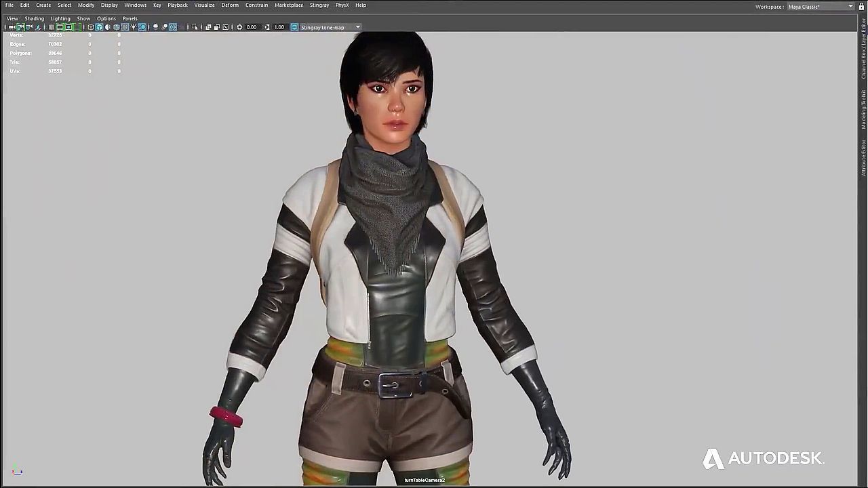868x488 pixels.
Task: Click the textured display checker icon
Action: (125, 27)
